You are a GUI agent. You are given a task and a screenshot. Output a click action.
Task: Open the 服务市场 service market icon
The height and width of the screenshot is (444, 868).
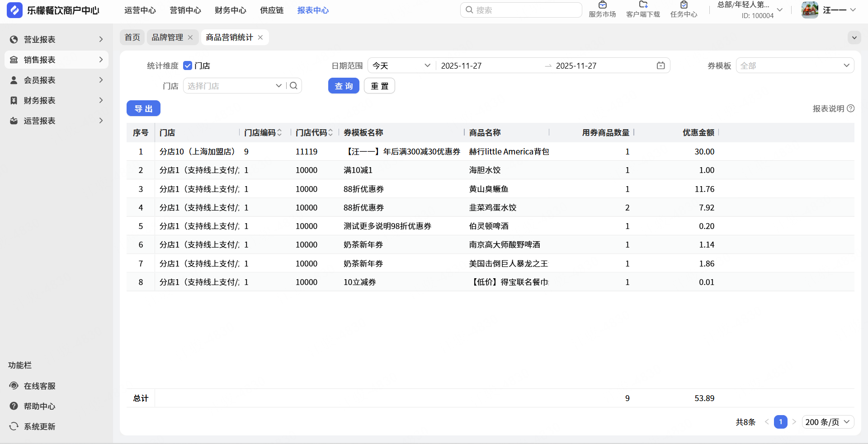pyautogui.click(x=602, y=5)
